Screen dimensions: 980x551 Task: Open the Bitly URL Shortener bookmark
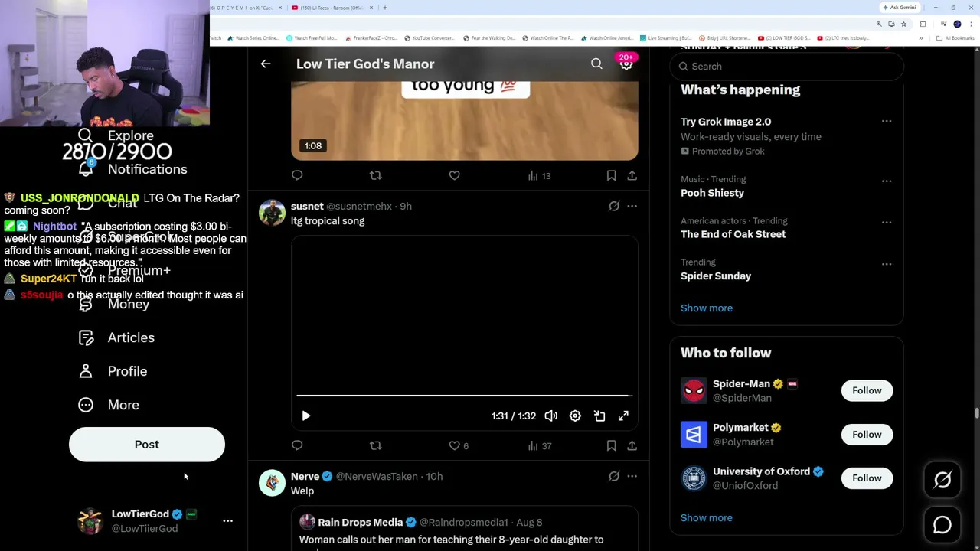(x=724, y=38)
